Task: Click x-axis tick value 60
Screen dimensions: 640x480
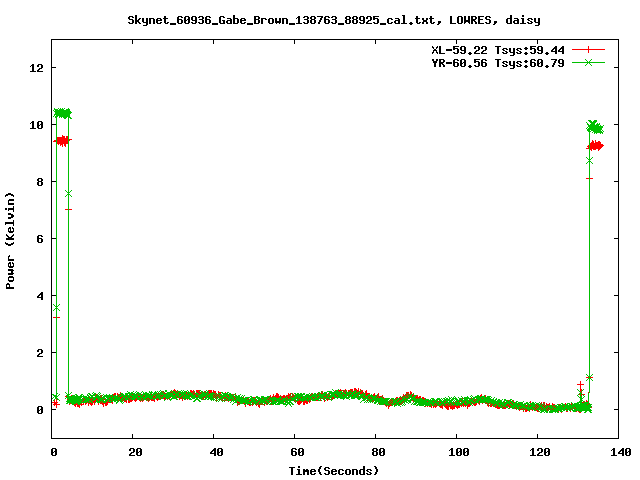Action: pos(297,452)
